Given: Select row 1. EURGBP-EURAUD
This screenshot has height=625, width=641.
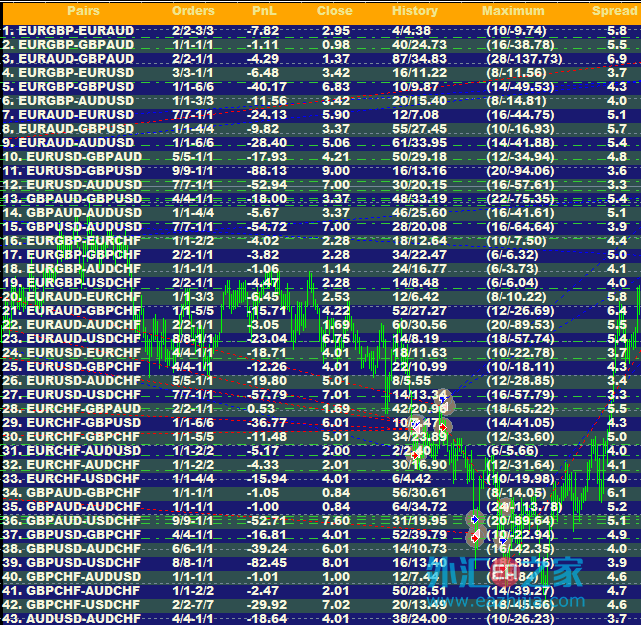Looking at the screenshot, I should (322, 31).
